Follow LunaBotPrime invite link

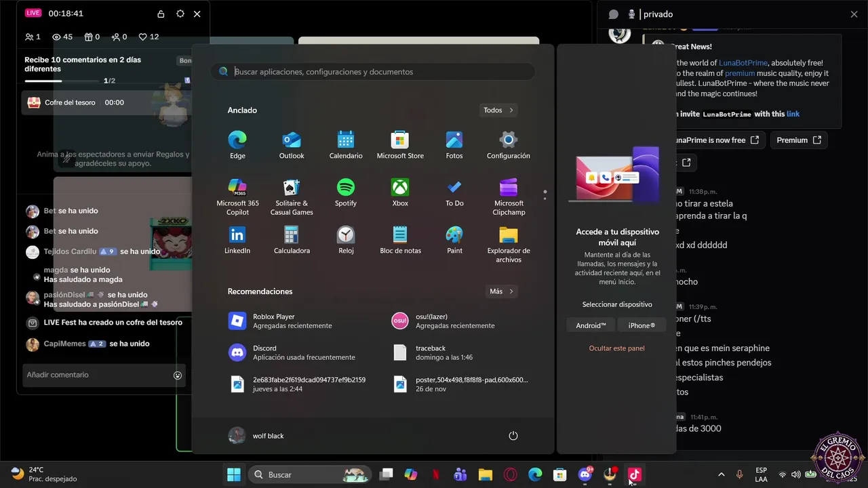pos(793,114)
